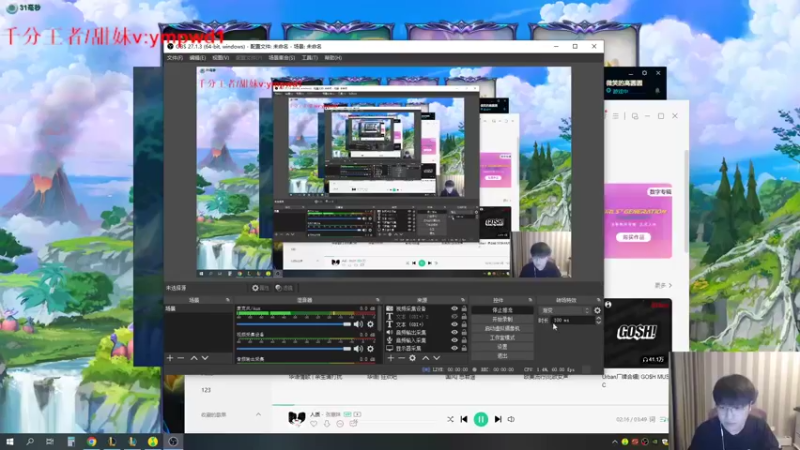Open the 编辑(E) menu in OBS
Screen dimensions: 800x450
click(197, 58)
